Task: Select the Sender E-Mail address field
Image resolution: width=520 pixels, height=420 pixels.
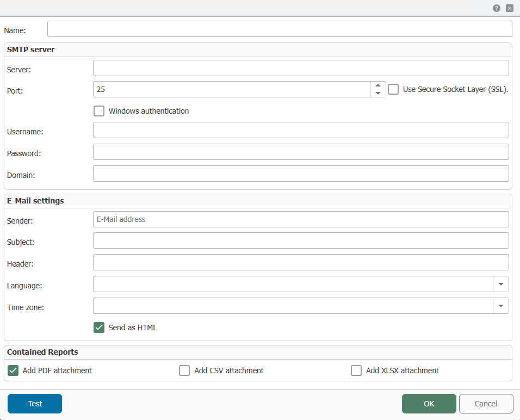Action: [301, 219]
